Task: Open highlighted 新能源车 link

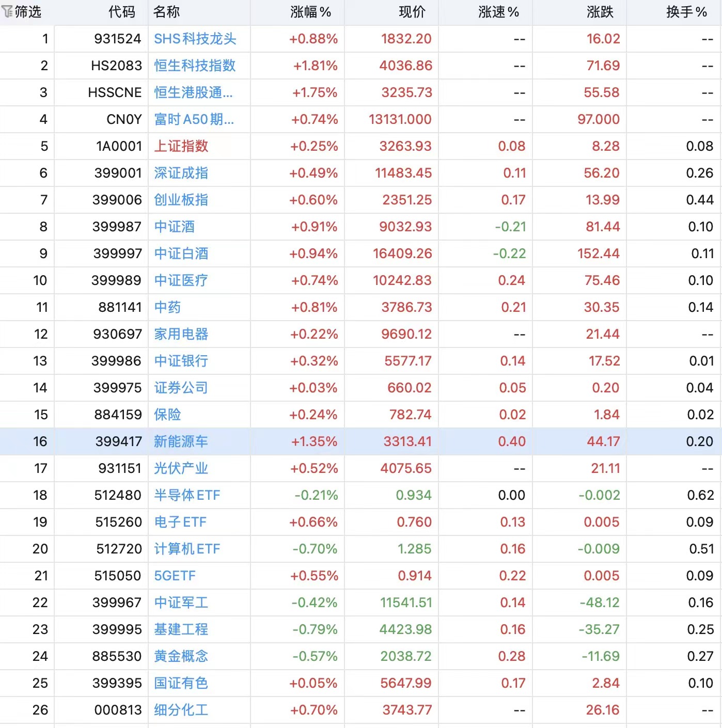Action: coord(181,441)
